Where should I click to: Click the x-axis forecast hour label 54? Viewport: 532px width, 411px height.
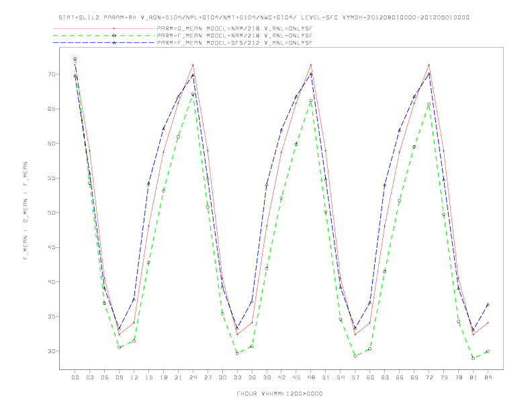341,377
